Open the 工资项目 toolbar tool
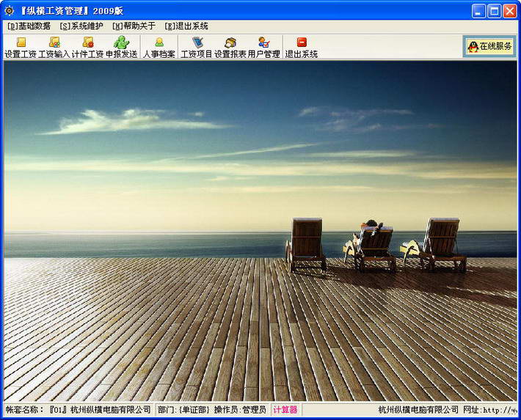Image resolution: width=521 pixels, height=420 pixels. click(197, 48)
